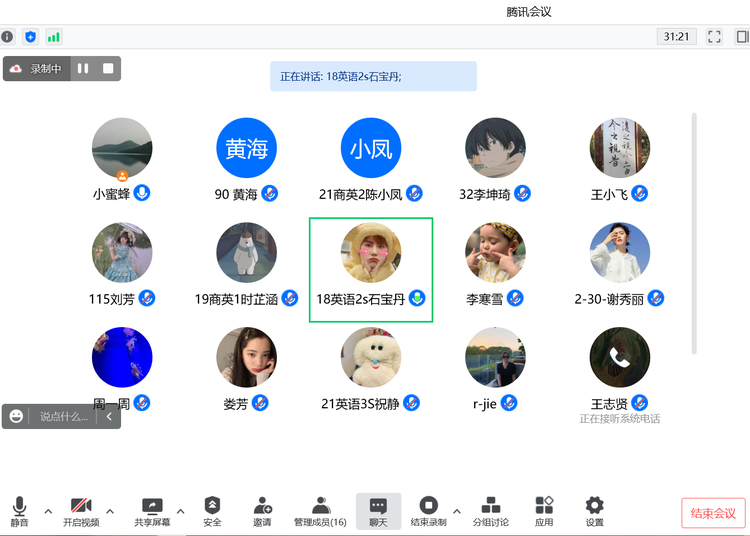The image size is (750, 536).
Task: Toggle 小蜜蜂 microphone icon
Action: click(x=142, y=193)
